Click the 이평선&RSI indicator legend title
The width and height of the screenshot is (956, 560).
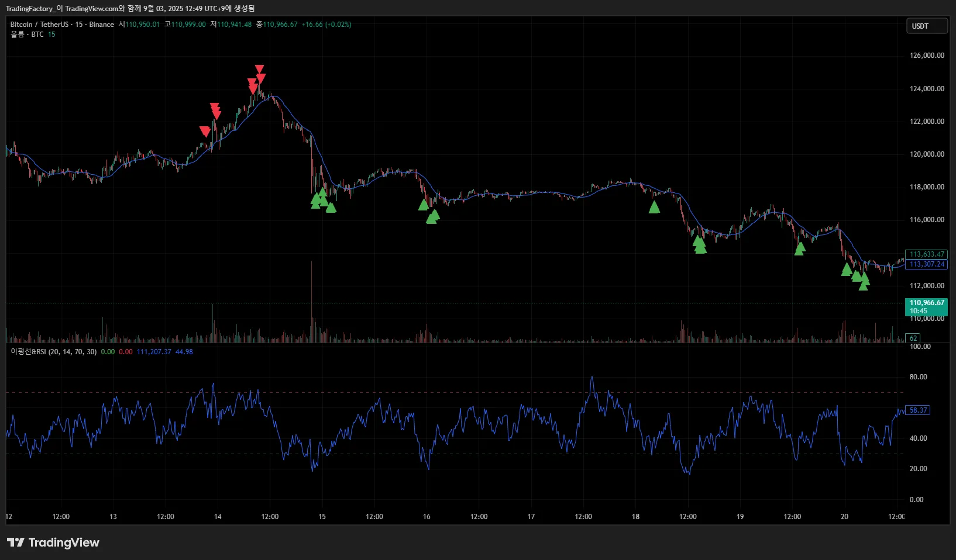pos(53,352)
